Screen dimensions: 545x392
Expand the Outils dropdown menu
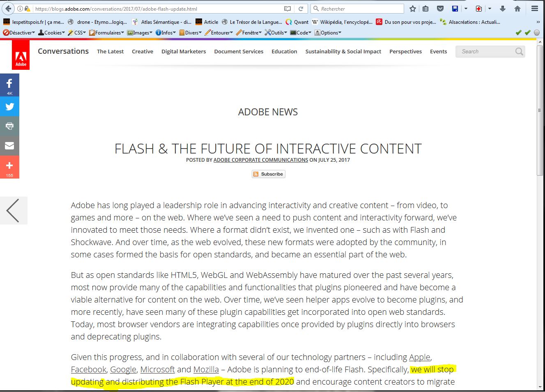coord(276,32)
